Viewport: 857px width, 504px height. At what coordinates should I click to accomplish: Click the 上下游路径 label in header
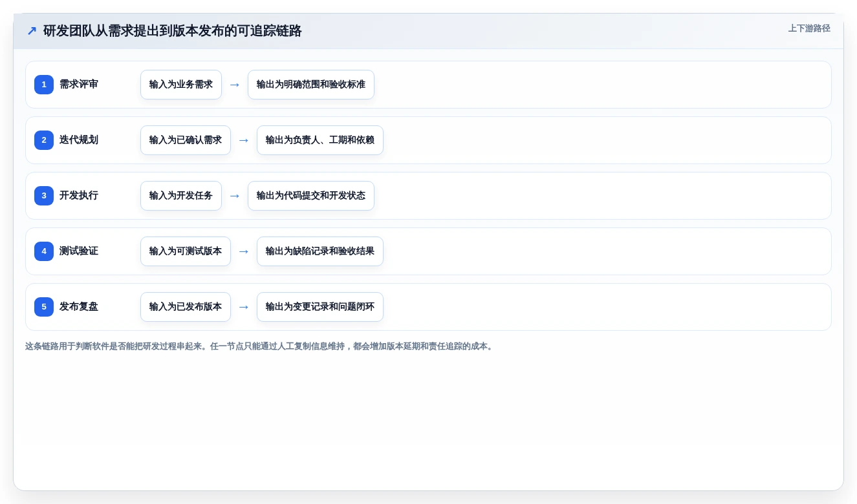[x=809, y=28]
